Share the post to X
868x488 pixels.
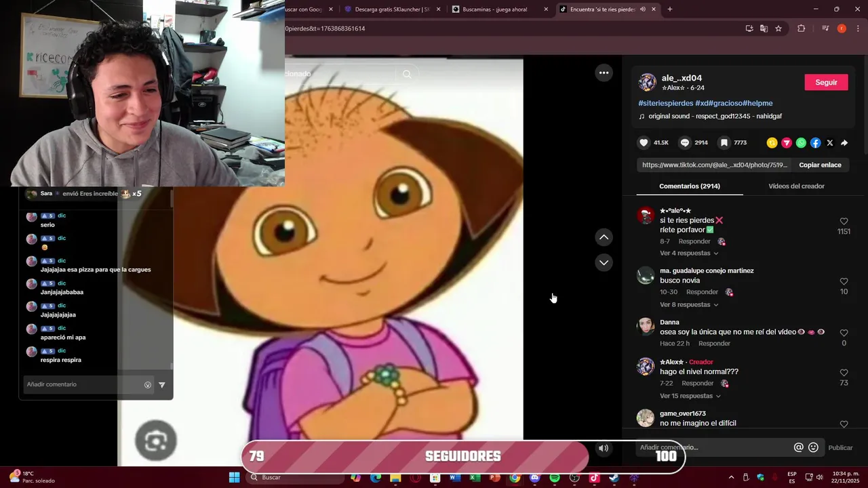[x=830, y=143]
